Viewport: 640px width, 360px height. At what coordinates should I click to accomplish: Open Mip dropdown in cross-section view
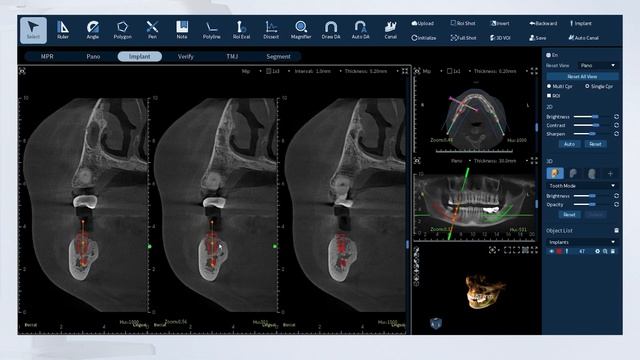(251, 71)
